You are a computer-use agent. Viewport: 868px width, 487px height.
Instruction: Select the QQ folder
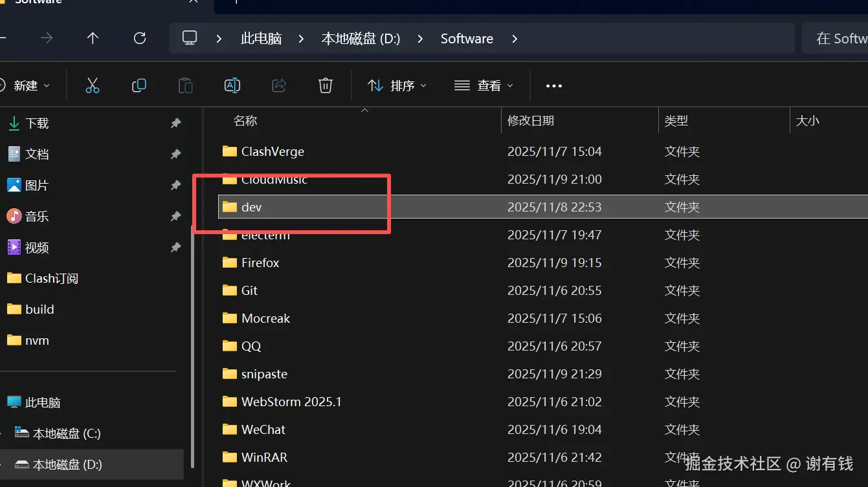(x=251, y=346)
